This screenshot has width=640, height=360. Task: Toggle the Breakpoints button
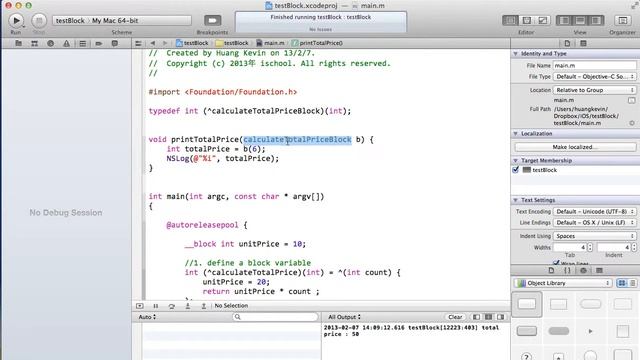212,20
